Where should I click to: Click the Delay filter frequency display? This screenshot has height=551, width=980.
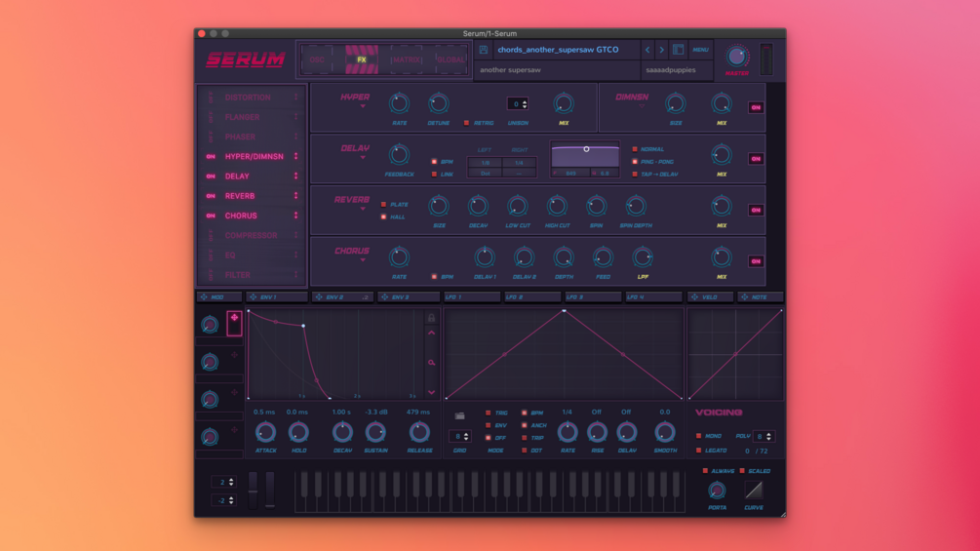570,173
